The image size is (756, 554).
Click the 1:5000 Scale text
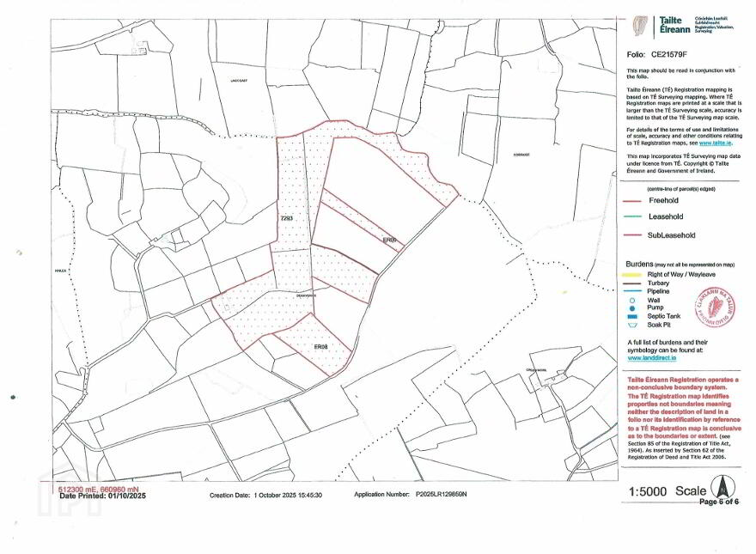[668, 491]
